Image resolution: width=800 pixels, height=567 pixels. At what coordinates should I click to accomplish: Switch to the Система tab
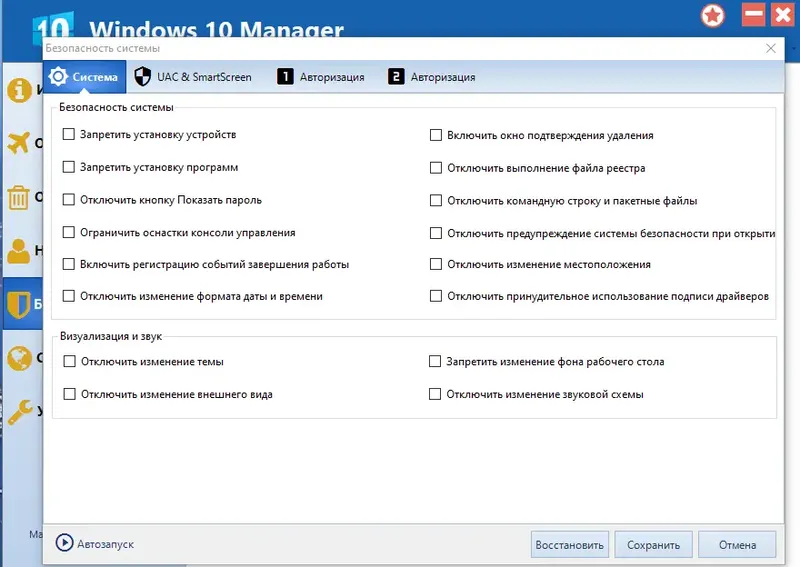85,77
